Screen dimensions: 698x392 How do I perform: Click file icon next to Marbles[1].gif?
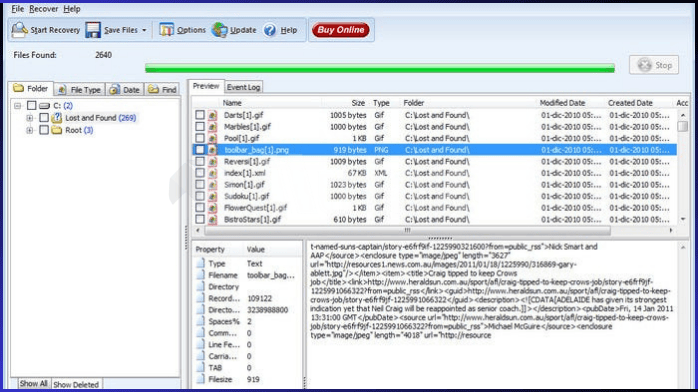213,127
